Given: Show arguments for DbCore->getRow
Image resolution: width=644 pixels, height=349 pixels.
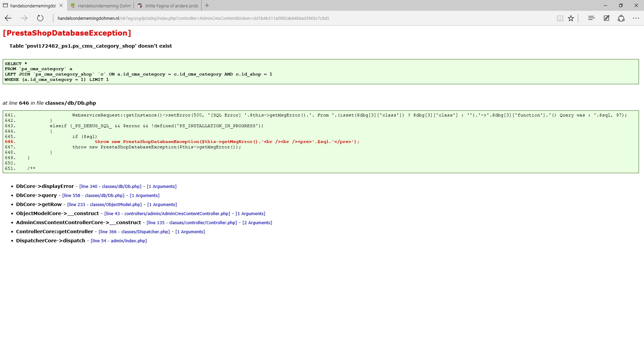Looking at the screenshot, I should (x=162, y=205).
